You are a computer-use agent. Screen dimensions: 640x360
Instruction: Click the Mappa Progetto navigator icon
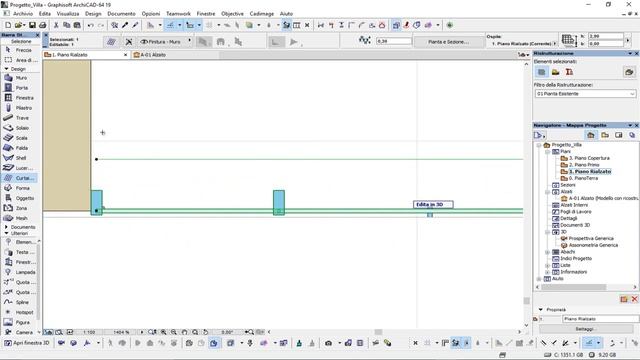coord(591,135)
